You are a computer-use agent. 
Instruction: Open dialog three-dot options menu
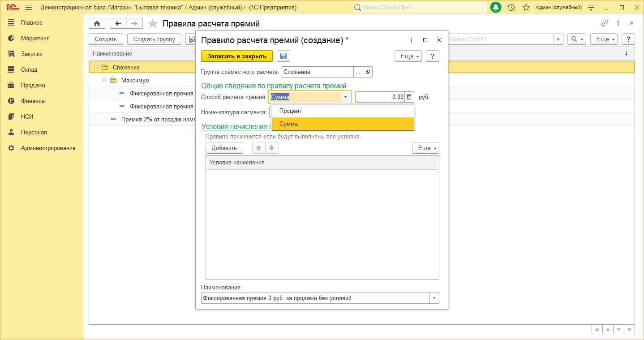click(412, 40)
